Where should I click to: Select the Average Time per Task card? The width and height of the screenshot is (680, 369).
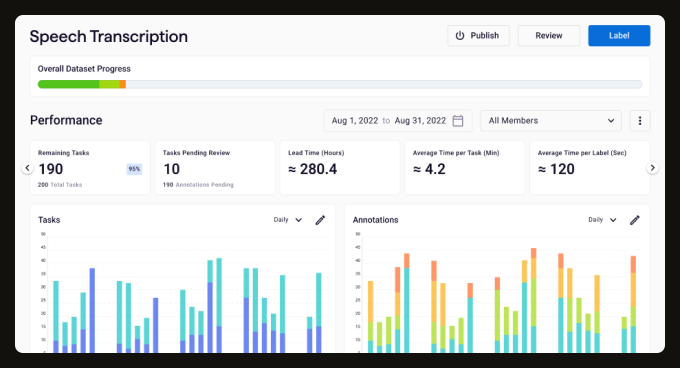coord(465,167)
